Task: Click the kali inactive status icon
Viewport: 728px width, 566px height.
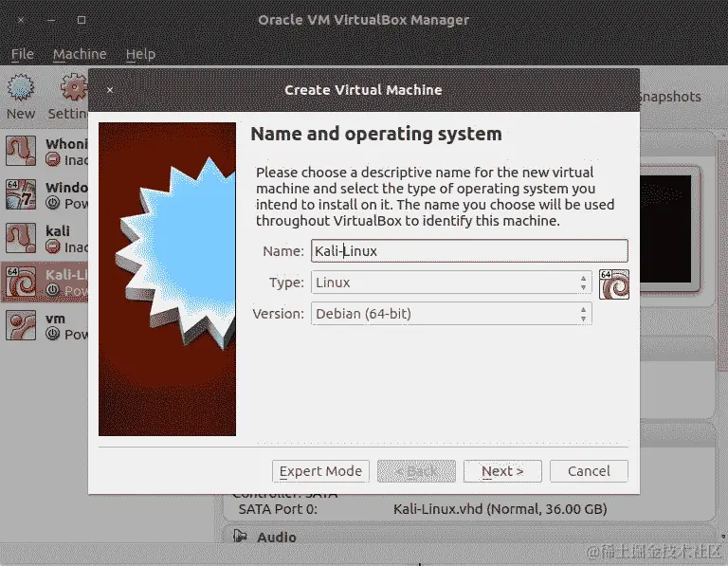Action: pos(53,246)
